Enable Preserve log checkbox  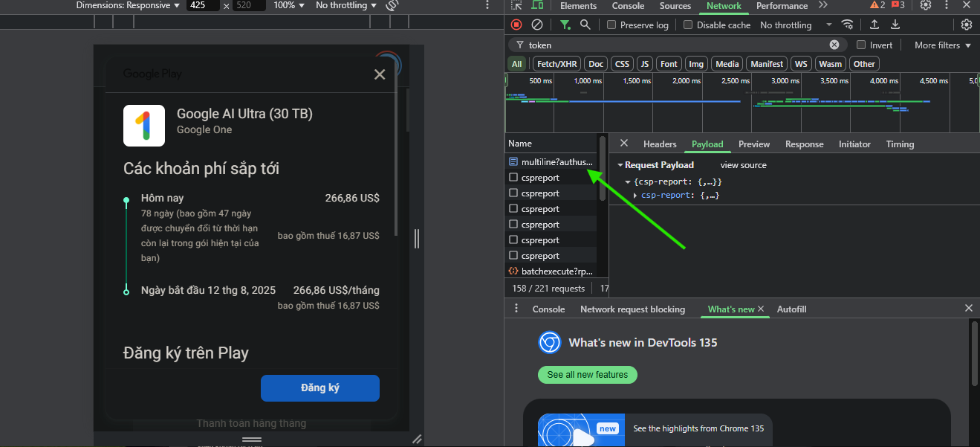(x=611, y=25)
